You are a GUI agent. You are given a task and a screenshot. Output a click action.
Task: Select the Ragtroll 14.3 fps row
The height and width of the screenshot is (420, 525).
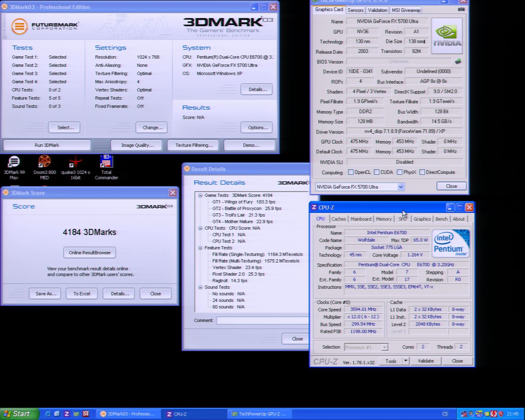tap(229, 281)
